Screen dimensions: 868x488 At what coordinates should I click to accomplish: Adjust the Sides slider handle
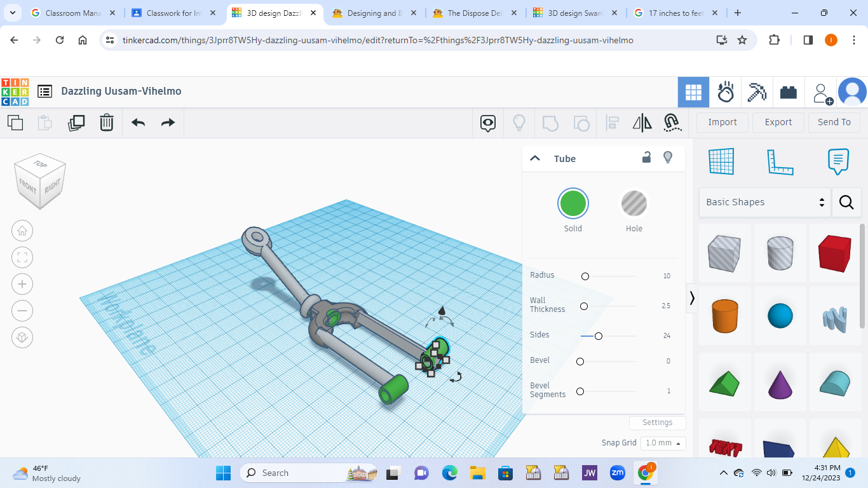(599, 336)
